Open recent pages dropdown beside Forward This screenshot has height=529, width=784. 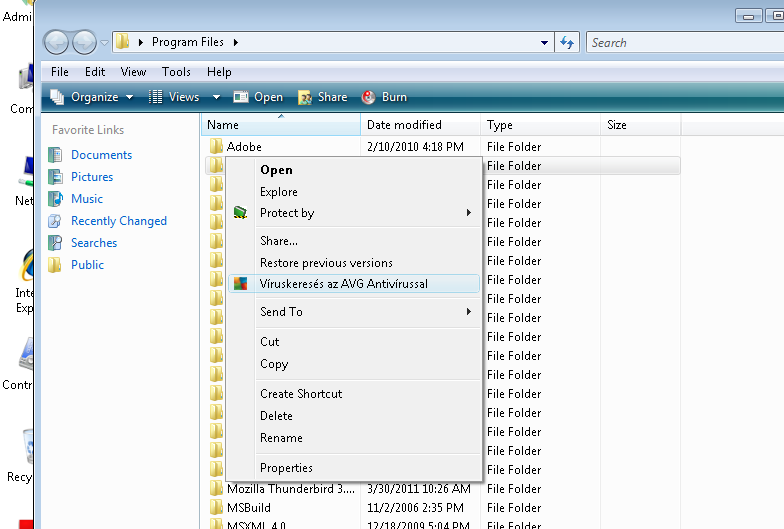(104, 43)
